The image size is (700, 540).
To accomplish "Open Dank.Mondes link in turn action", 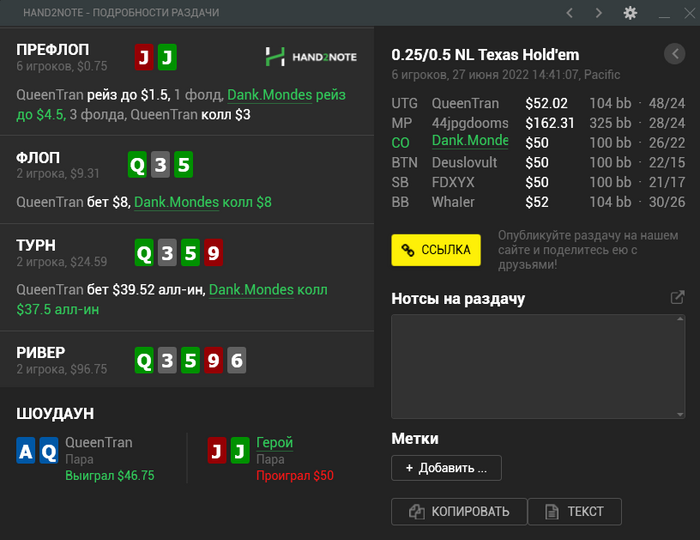I will (251, 290).
